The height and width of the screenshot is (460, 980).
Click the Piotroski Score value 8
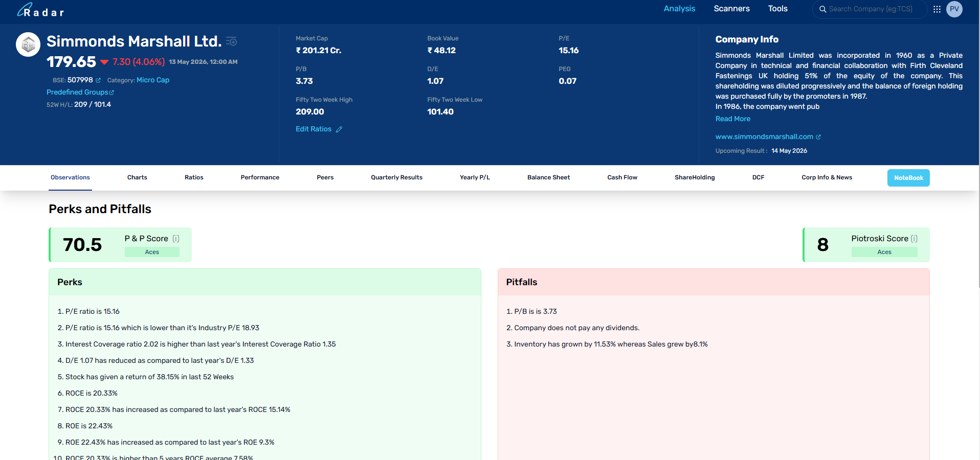tap(822, 245)
